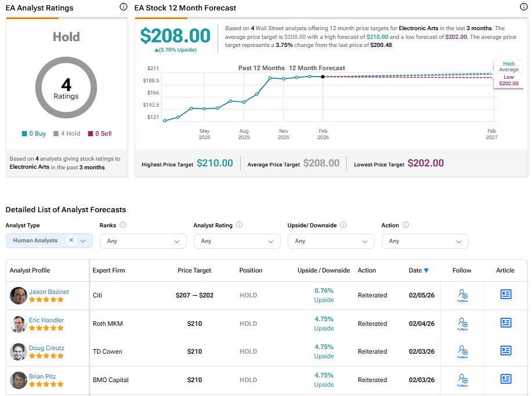Open the Ranks dropdown
Viewport: 532px width, 396px height.
click(x=143, y=241)
